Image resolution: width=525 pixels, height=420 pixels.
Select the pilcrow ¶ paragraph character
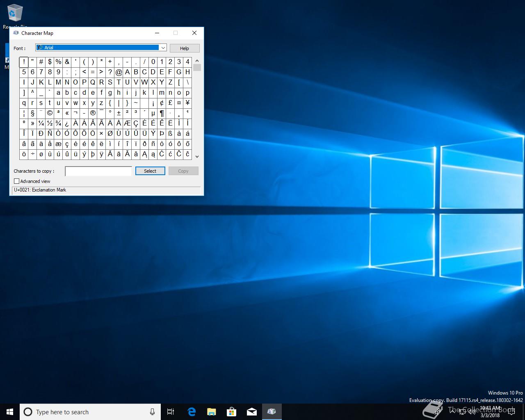tap(162, 113)
